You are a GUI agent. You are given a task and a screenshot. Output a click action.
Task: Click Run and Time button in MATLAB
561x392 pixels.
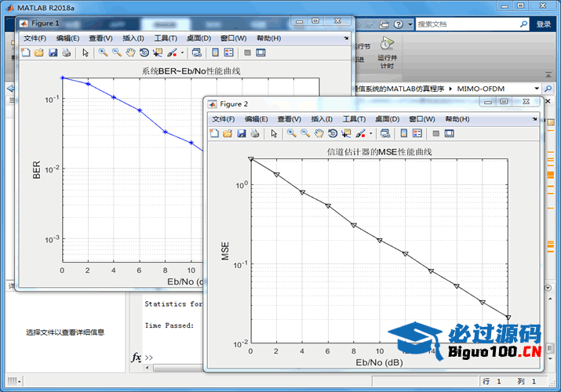[x=386, y=53]
